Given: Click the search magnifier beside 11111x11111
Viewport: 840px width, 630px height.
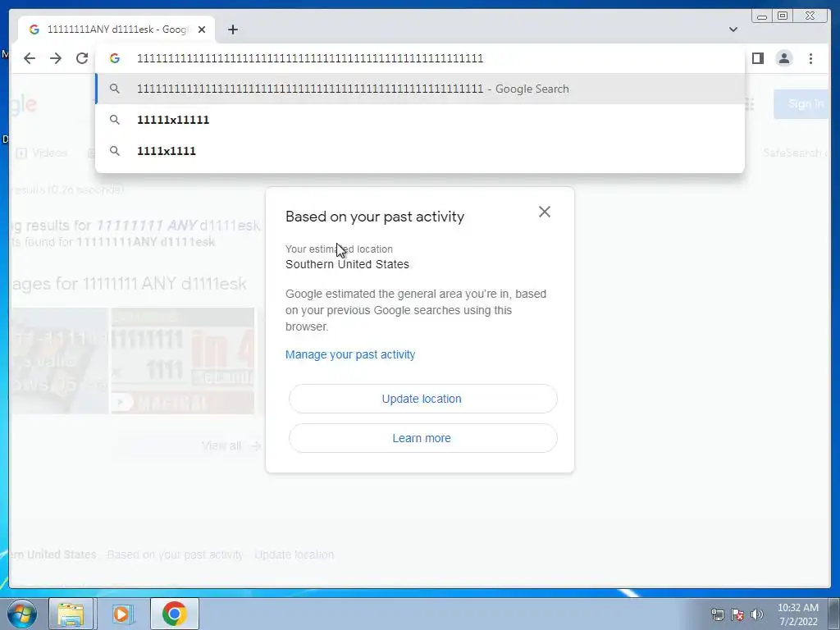Looking at the screenshot, I should pyautogui.click(x=115, y=120).
